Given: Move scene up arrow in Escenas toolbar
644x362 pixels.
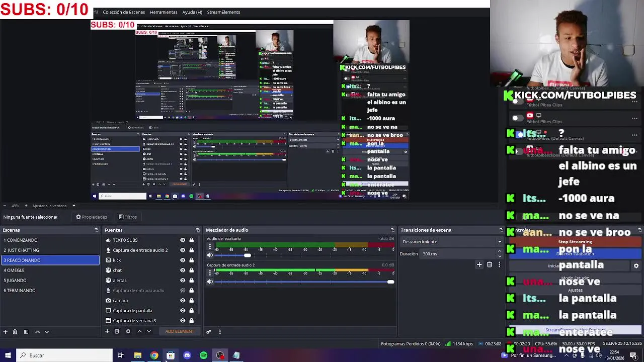Looking at the screenshot, I should click(x=37, y=332).
